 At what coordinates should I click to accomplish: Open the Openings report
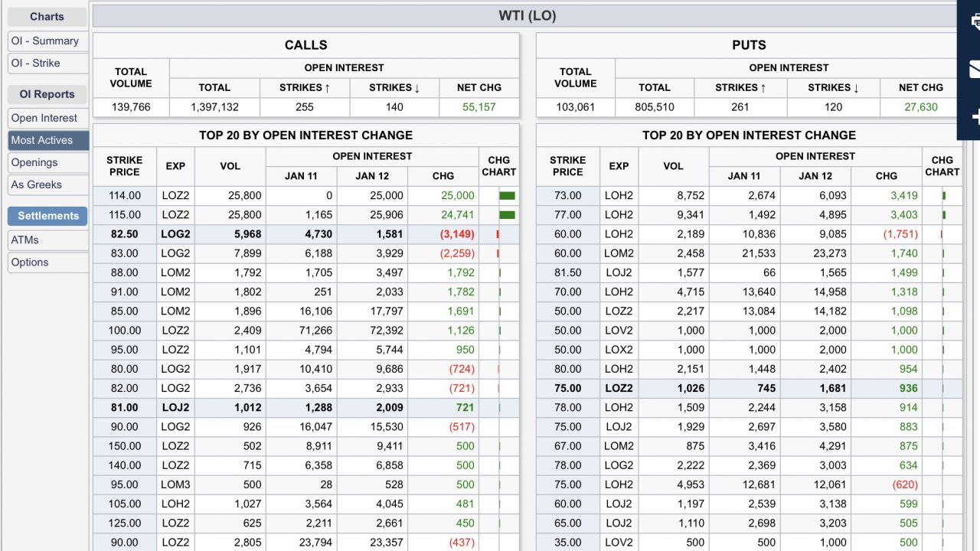coord(34,162)
